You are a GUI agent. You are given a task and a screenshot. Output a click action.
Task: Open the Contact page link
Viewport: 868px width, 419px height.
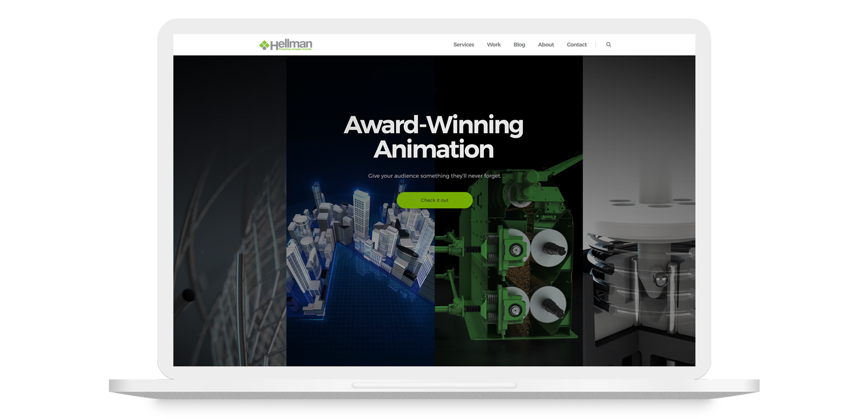(x=577, y=45)
